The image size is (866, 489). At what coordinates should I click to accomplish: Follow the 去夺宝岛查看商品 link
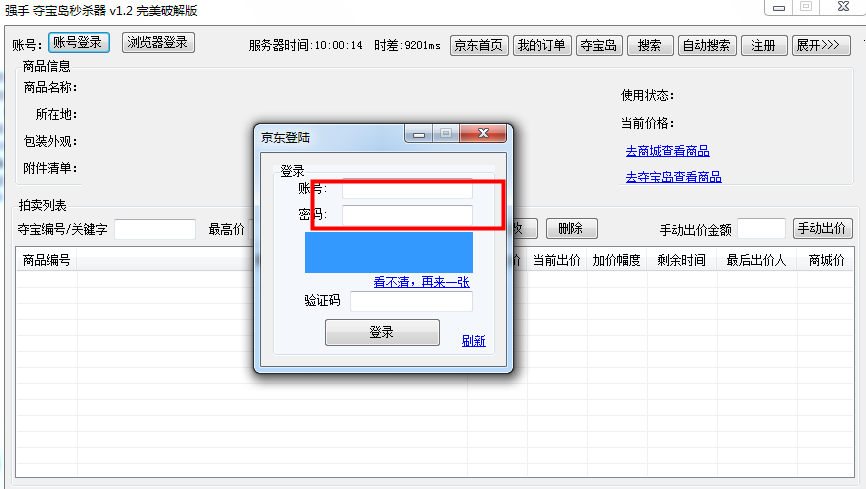(x=673, y=177)
